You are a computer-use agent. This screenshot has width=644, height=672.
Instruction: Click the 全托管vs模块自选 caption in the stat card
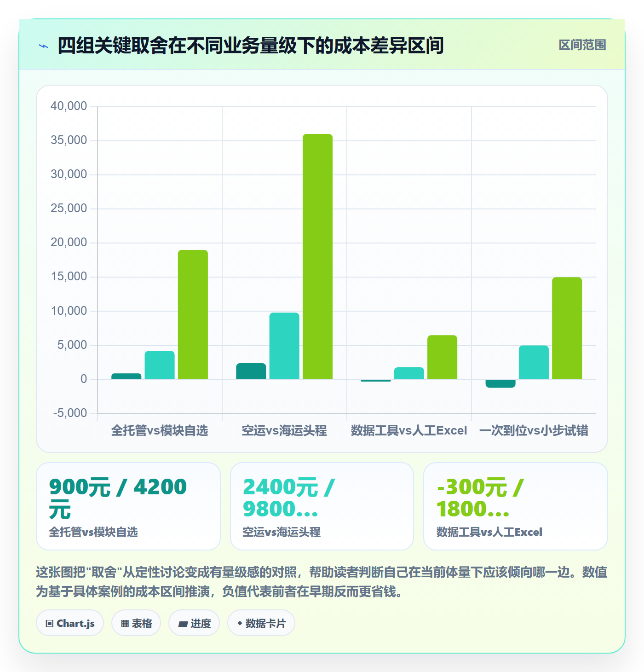pos(93,532)
